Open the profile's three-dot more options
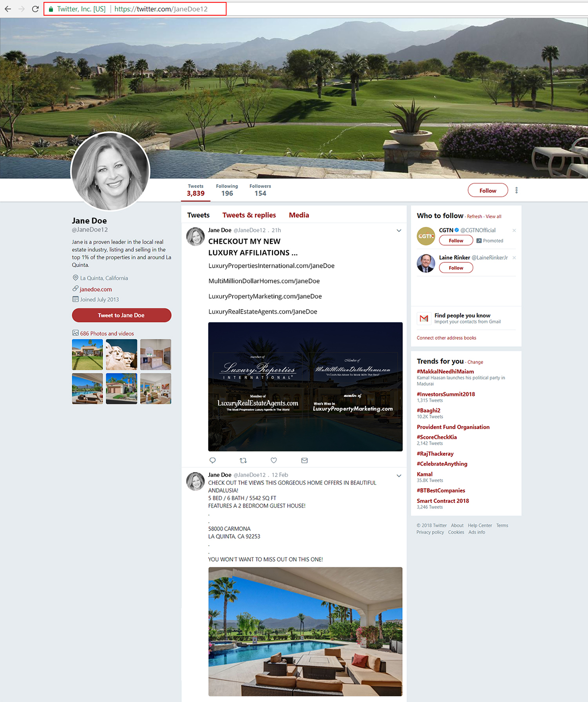588x702 pixels. [516, 190]
